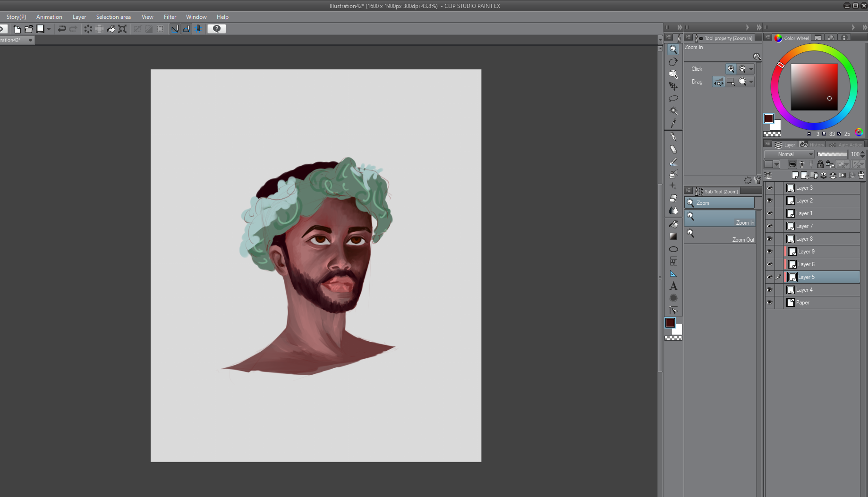Select the Pen tool

[673, 137]
